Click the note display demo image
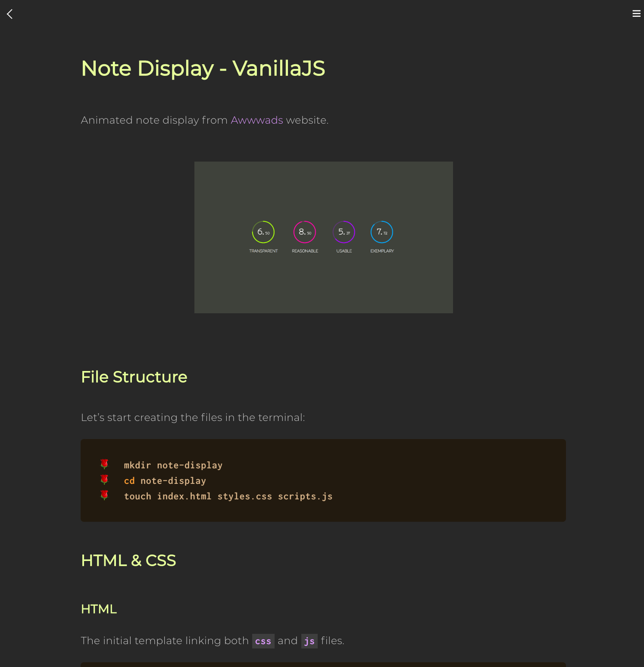Viewport: 644px width, 667px height. (323, 237)
